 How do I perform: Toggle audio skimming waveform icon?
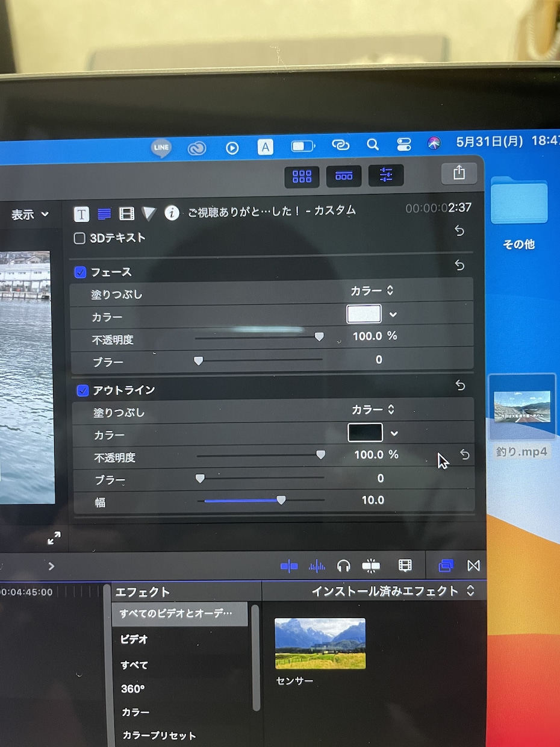coord(317,566)
